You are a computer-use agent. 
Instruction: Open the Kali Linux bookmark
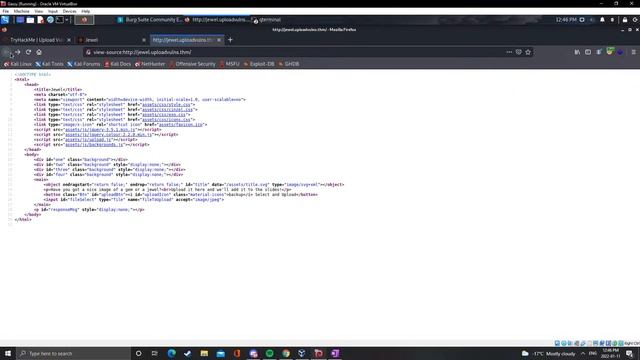18,64
